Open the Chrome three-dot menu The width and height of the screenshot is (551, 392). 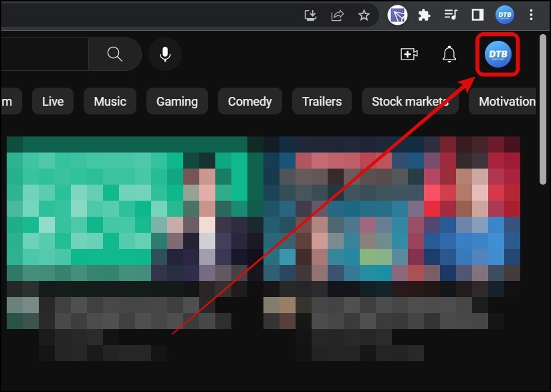click(531, 15)
